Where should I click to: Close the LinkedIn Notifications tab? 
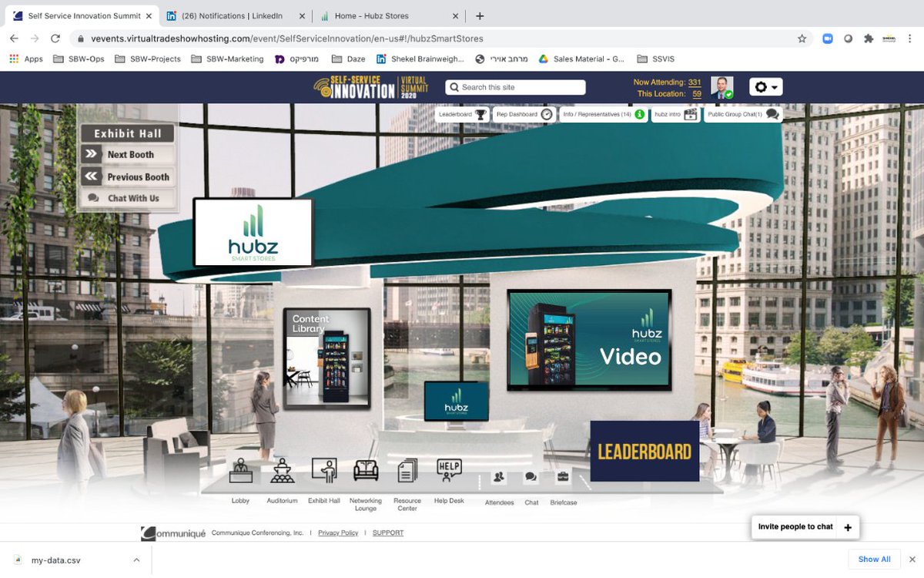(302, 15)
